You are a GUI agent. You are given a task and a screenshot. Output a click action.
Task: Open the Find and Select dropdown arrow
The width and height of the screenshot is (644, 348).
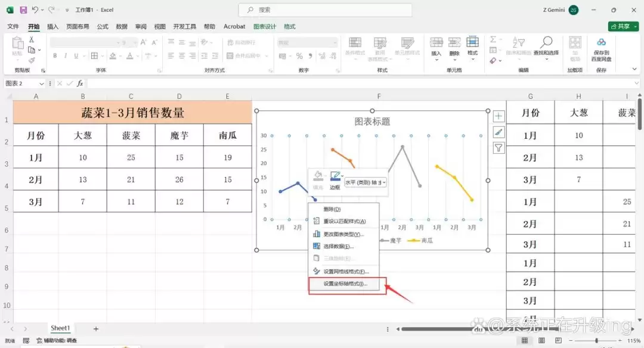[546, 60]
